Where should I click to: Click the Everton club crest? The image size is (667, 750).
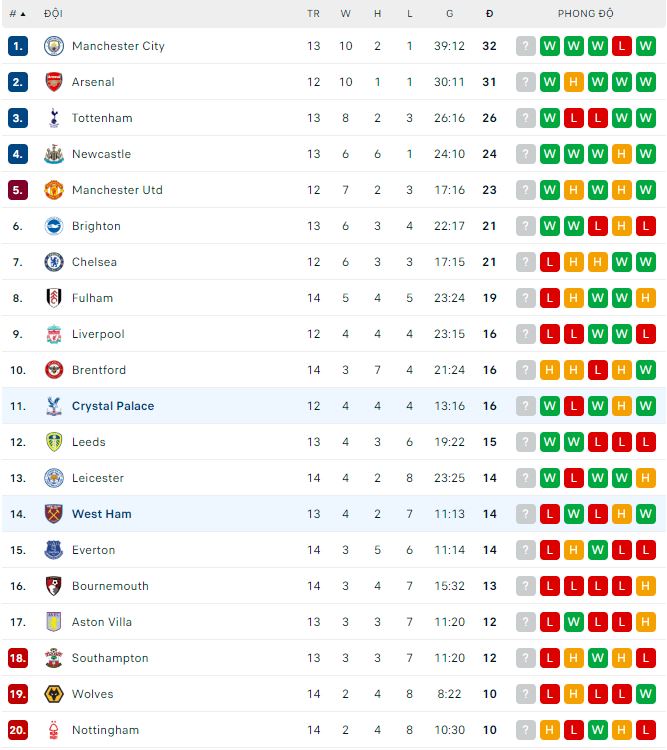[x=54, y=550]
